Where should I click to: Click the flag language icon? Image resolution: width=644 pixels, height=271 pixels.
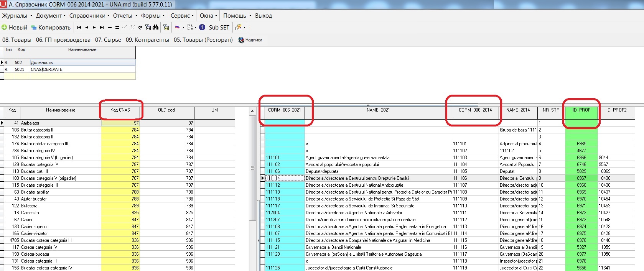point(177,27)
